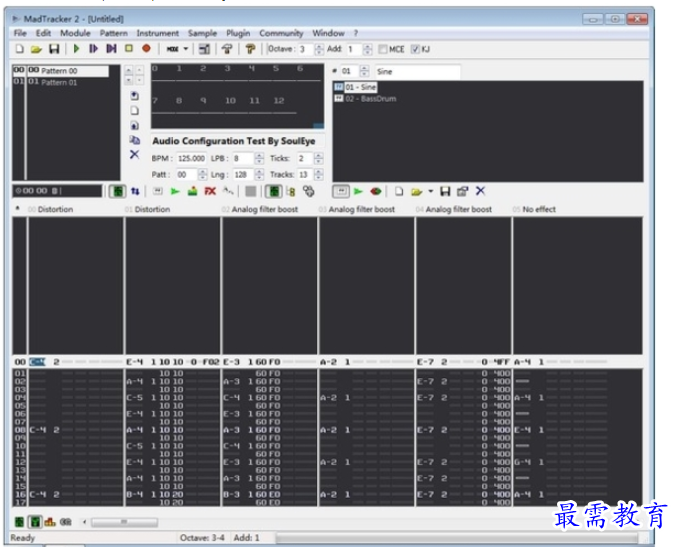The height and width of the screenshot is (547, 676).
Task: Adjust the Patt number spinner
Action: (x=202, y=174)
